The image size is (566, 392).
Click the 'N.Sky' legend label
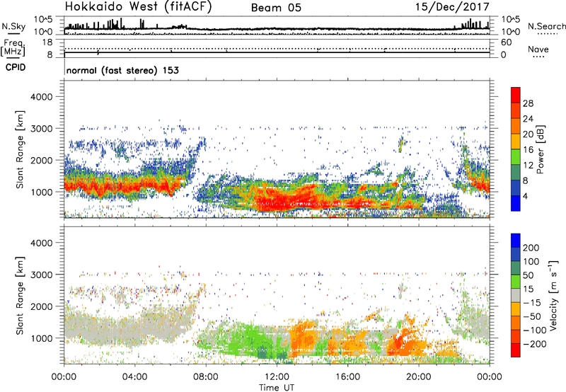pos(13,26)
